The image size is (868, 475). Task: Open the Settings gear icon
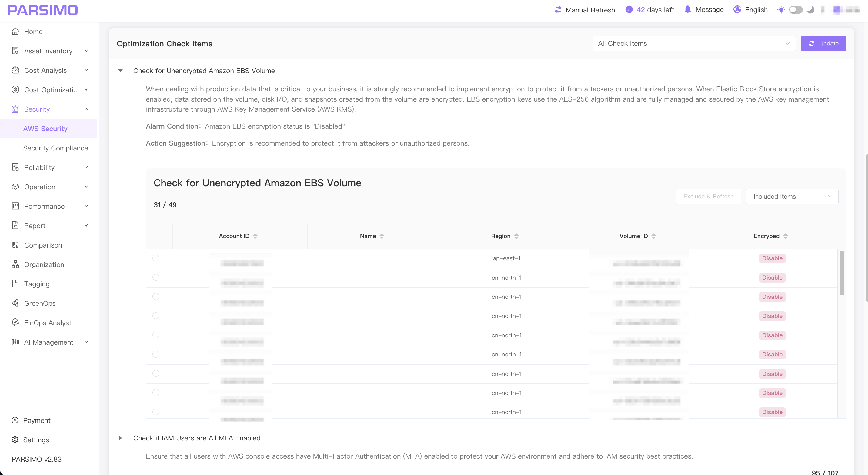coord(15,440)
